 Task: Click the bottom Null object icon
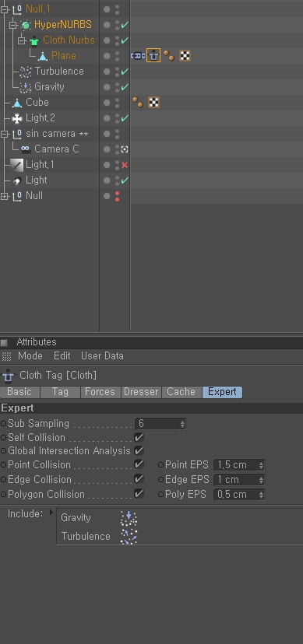[x=17, y=196]
